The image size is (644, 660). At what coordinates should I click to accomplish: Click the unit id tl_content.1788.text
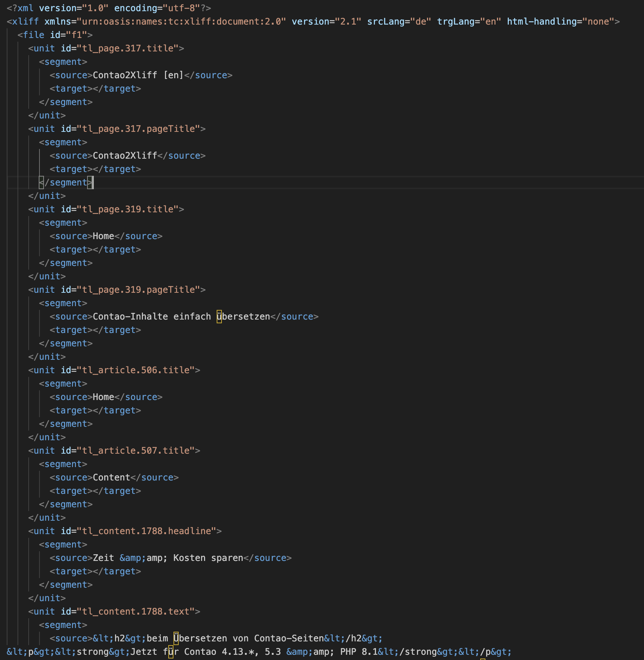click(x=136, y=612)
